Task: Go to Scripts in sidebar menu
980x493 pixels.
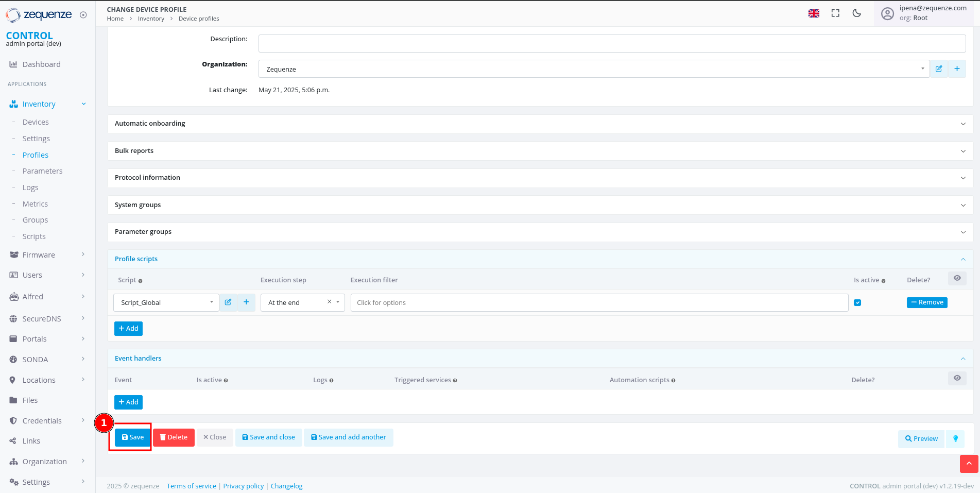Action: [x=34, y=236]
